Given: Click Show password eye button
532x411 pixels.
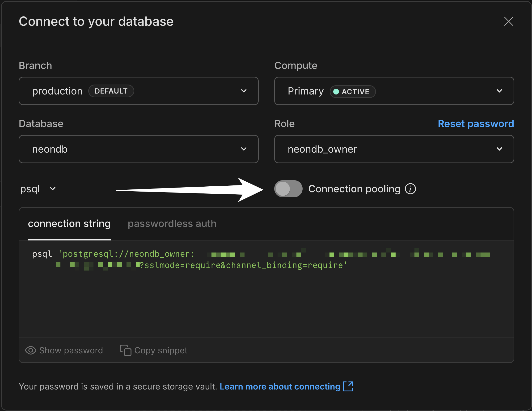Looking at the screenshot, I should (x=64, y=350).
